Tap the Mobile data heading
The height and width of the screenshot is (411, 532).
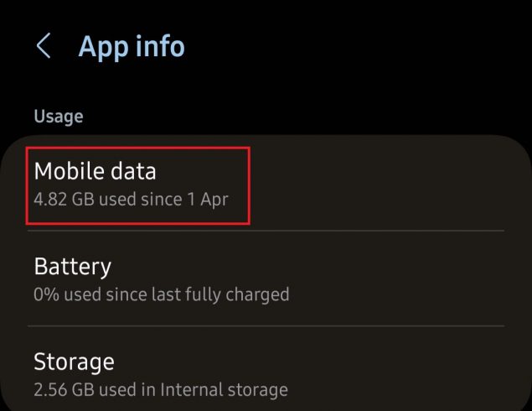tap(95, 171)
